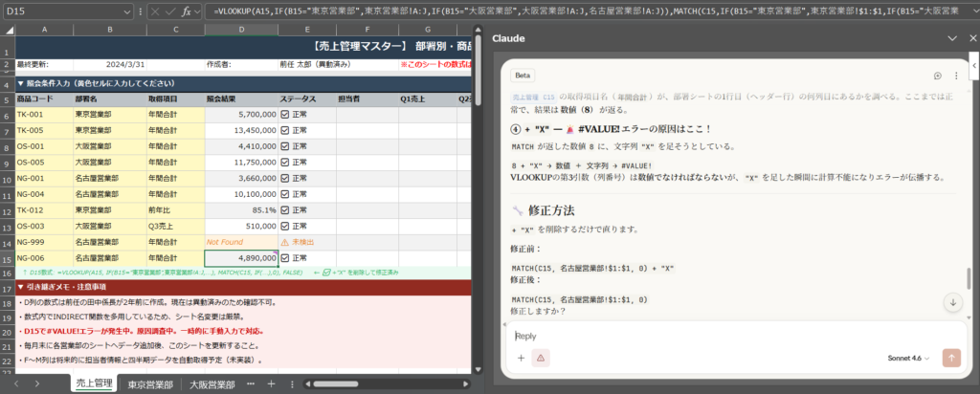Toggle the 正常 checkbox in row 10
Viewport: 980px width, 394px height.
click(284, 179)
